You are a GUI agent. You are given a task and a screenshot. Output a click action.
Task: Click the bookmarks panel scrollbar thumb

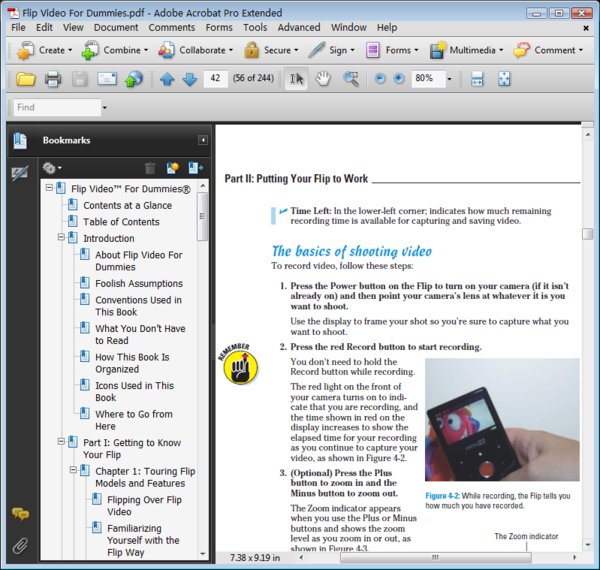[202, 217]
